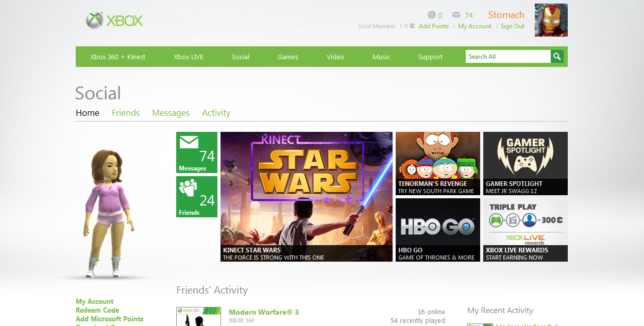Click the 74 message count in header

coord(469,15)
